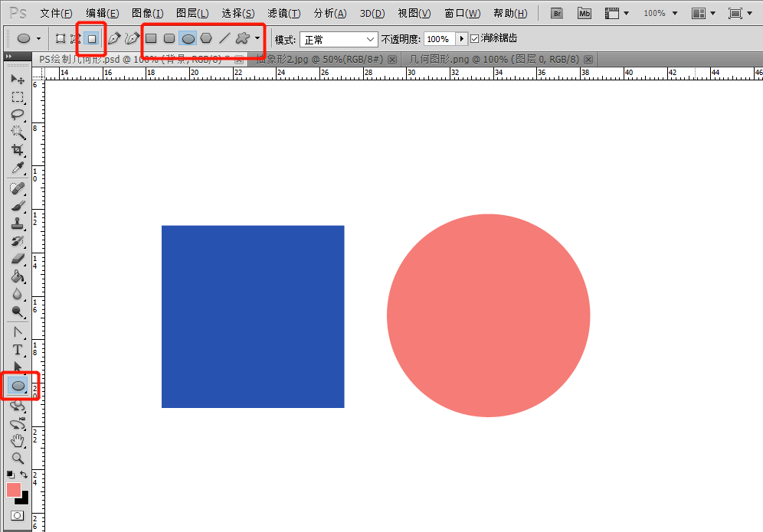Image resolution: width=763 pixels, height=532 pixels.
Task: Switch to Pen tool in options bar
Action: [114, 38]
